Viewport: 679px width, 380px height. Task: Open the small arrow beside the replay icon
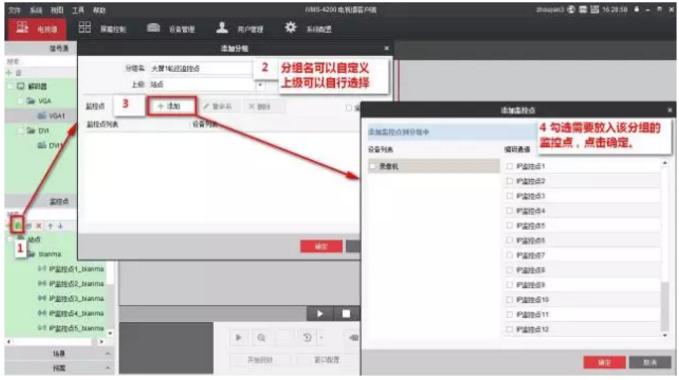pyautogui.click(x=321, y=338)
